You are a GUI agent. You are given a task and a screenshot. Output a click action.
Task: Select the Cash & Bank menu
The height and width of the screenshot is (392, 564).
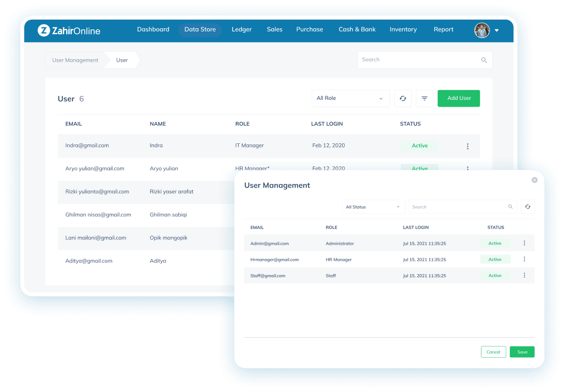tap(357, 29)
